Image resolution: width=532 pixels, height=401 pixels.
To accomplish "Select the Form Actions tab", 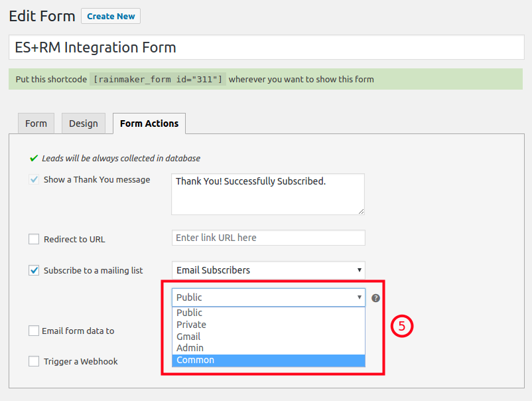I will coord(149,123).
